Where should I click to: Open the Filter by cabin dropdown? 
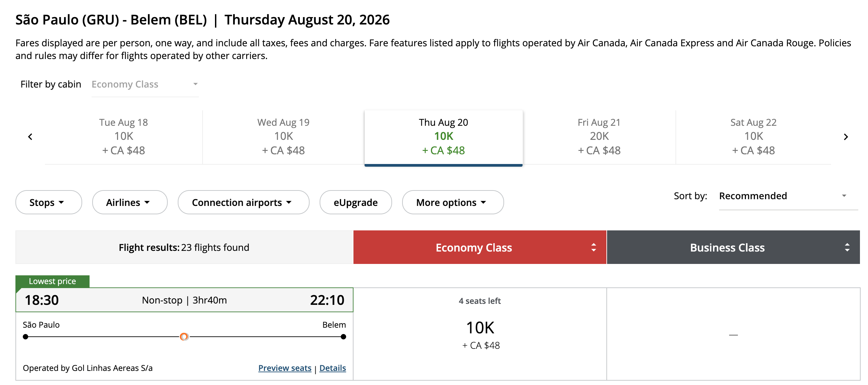pyautogui.click(x=145, y=84)
